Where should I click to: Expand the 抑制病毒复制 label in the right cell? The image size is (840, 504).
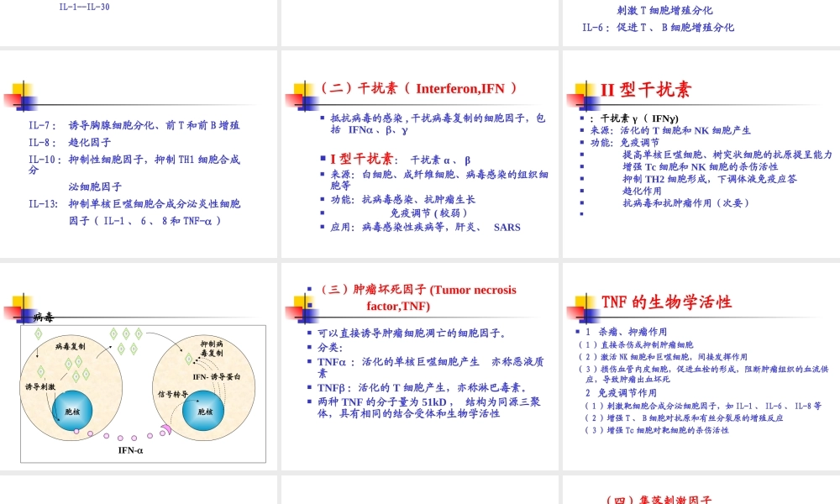[x=213, y=347]
